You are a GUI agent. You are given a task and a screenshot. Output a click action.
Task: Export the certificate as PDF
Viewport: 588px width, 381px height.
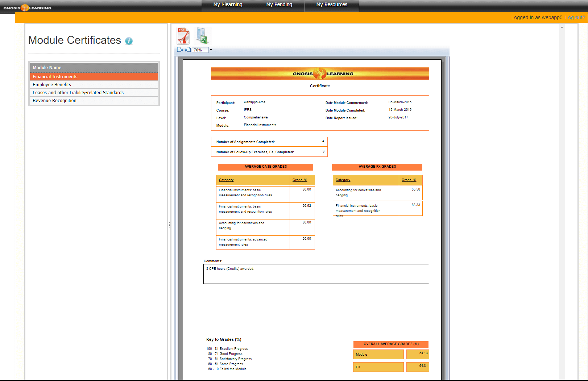point(183,36)
